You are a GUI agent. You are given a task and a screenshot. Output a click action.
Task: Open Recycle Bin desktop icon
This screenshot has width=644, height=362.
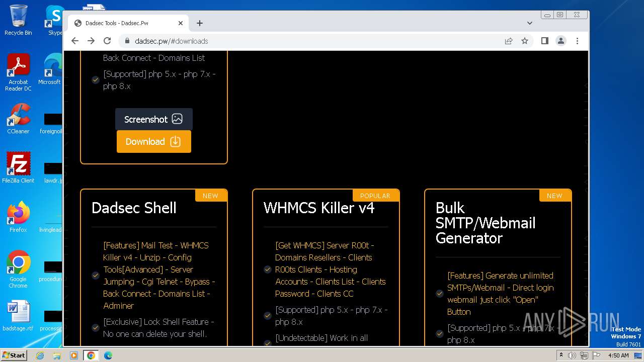[x=18, y=20]
